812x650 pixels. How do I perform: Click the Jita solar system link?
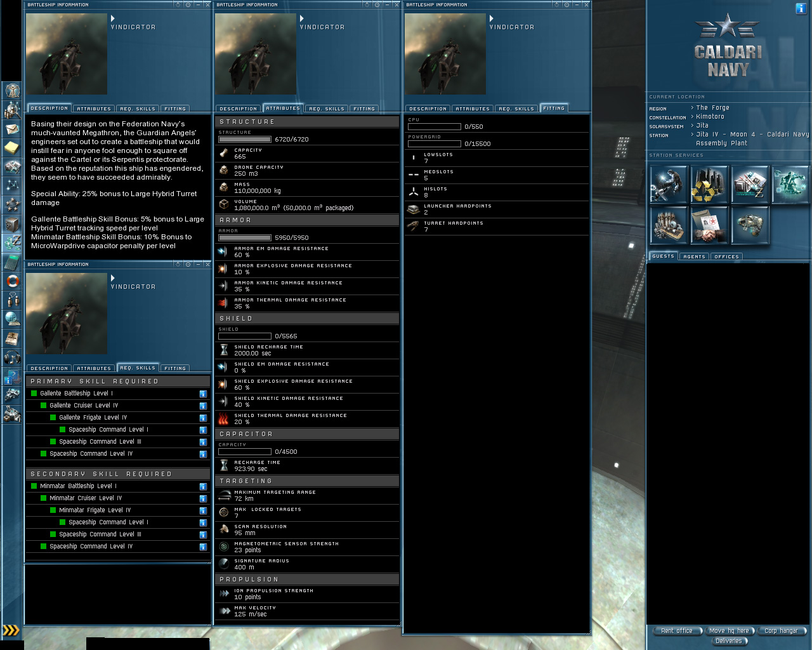coord(702,126)
